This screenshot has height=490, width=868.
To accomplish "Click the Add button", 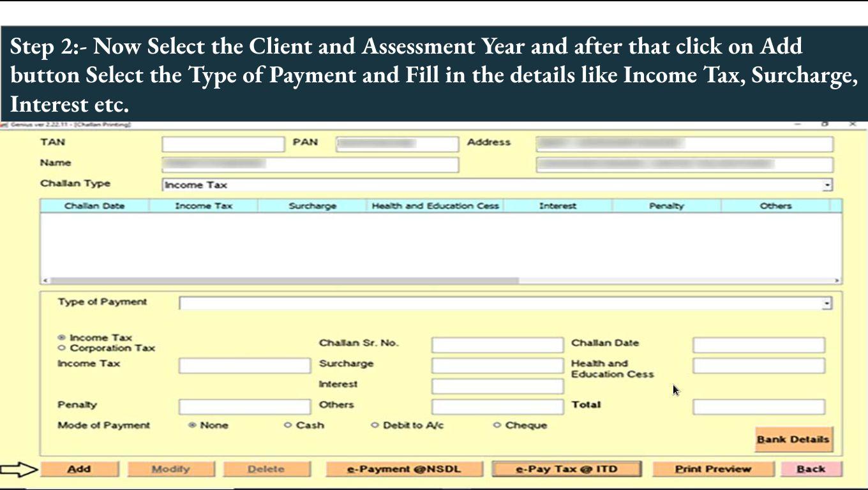I will (79, 469).
